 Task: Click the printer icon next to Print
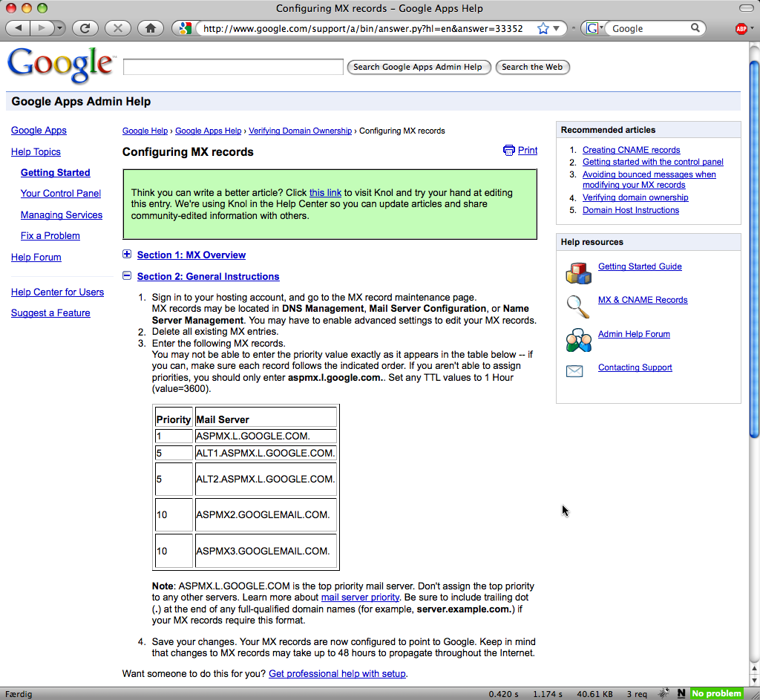click(508, 150)
